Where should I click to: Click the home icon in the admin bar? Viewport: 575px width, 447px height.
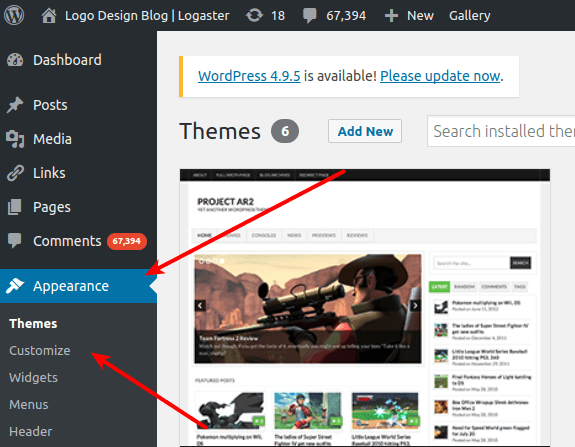coord(49,16)
